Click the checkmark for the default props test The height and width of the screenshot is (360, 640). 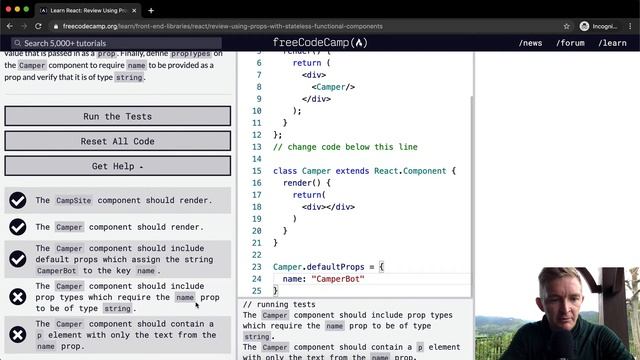pos(18,259)
